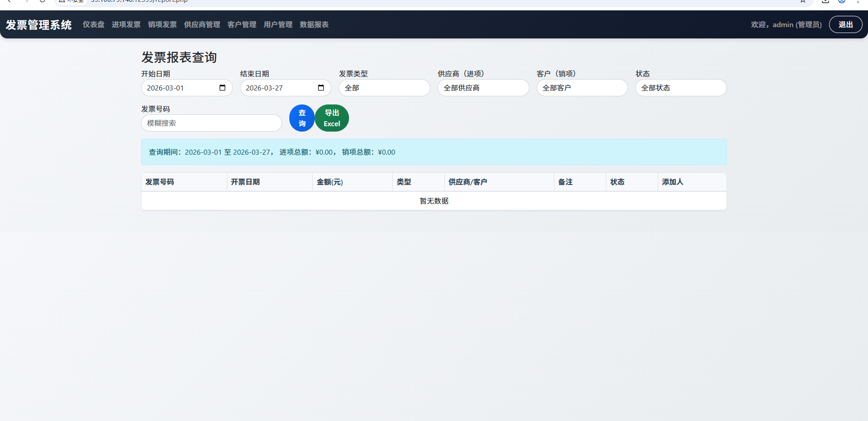
Task: Open the 结束日期 calendar picker icon
Action: coord(321,88)
